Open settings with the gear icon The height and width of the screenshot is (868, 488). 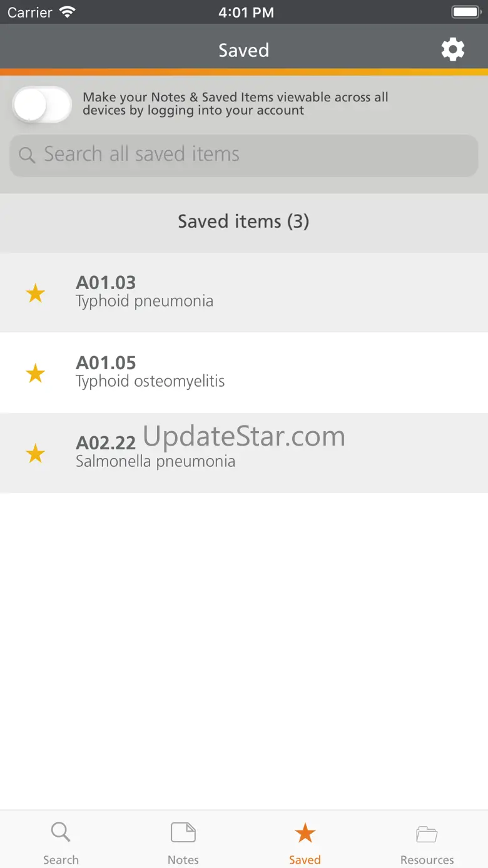[453, 49]
